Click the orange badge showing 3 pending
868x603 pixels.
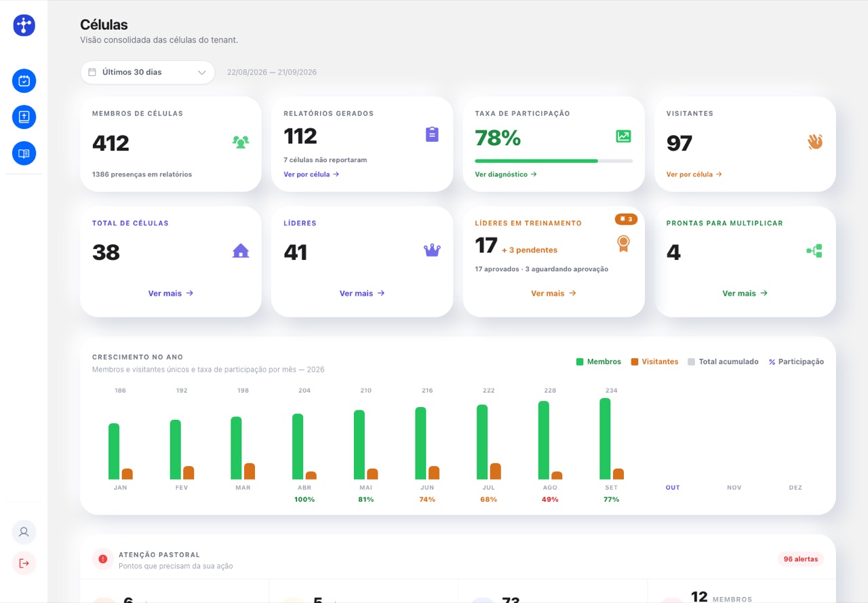pos(626,219)
